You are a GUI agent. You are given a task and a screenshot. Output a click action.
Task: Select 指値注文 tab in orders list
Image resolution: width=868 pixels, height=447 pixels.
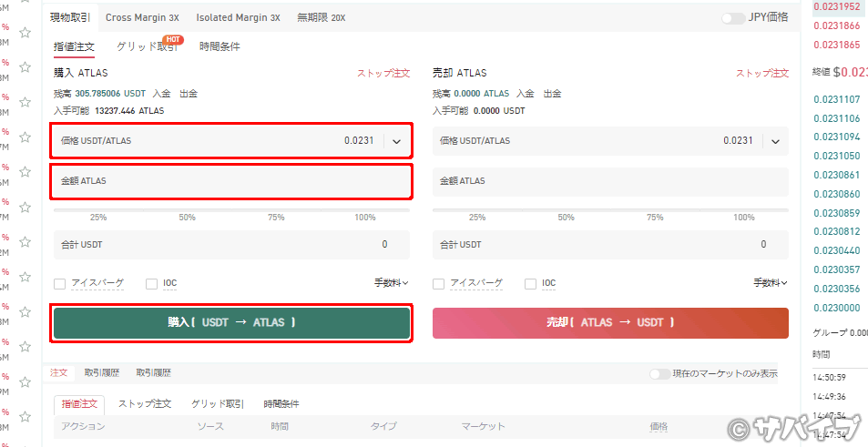coord(80,404)
